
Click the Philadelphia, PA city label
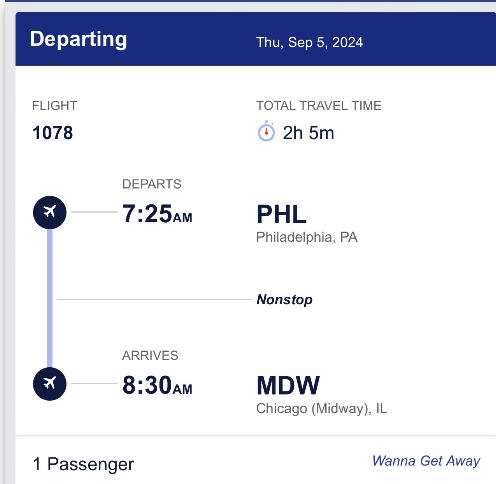point(307,237)
